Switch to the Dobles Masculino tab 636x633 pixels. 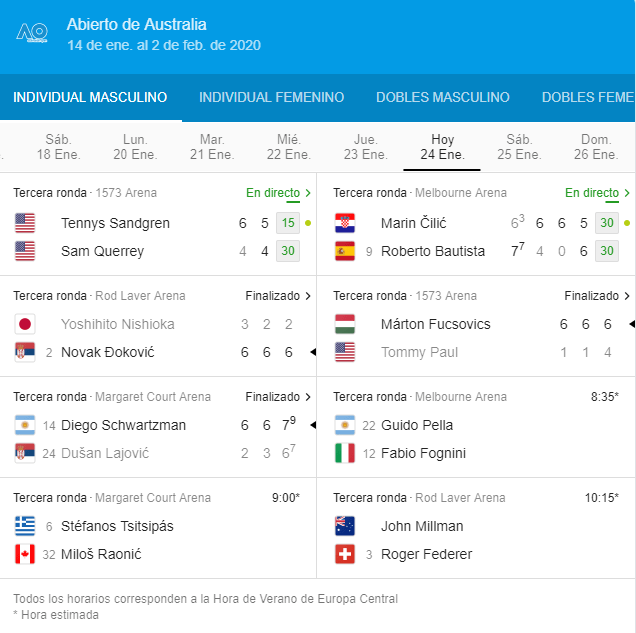point(443,98)
